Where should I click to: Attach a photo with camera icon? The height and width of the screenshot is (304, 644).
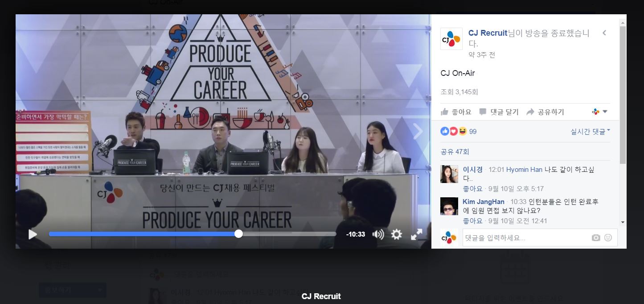click(596, 238)
